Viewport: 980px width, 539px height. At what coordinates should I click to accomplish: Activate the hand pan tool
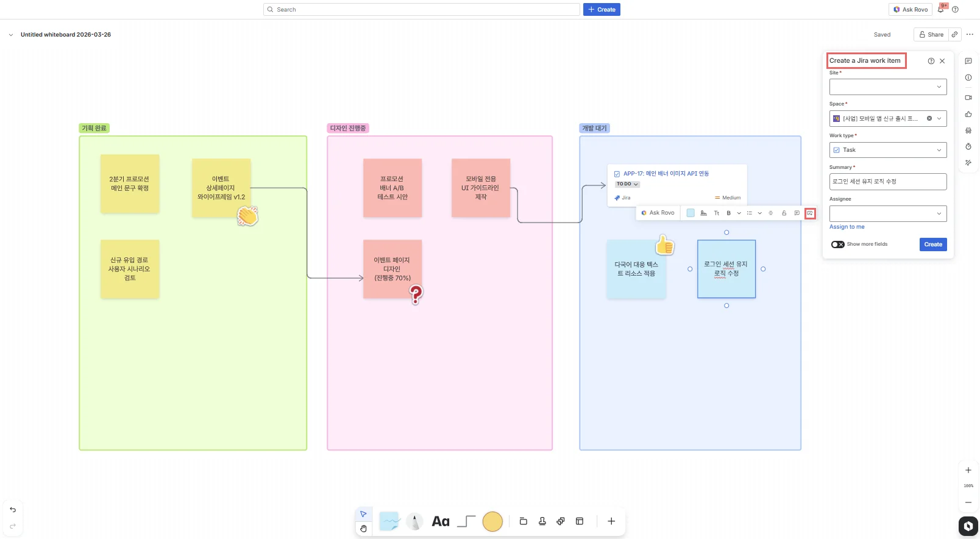pyautogui.click(x=363, y=529)
